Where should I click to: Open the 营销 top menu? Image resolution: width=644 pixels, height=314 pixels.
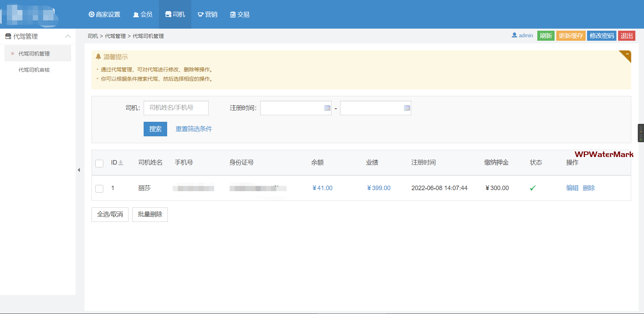[208, 14]
